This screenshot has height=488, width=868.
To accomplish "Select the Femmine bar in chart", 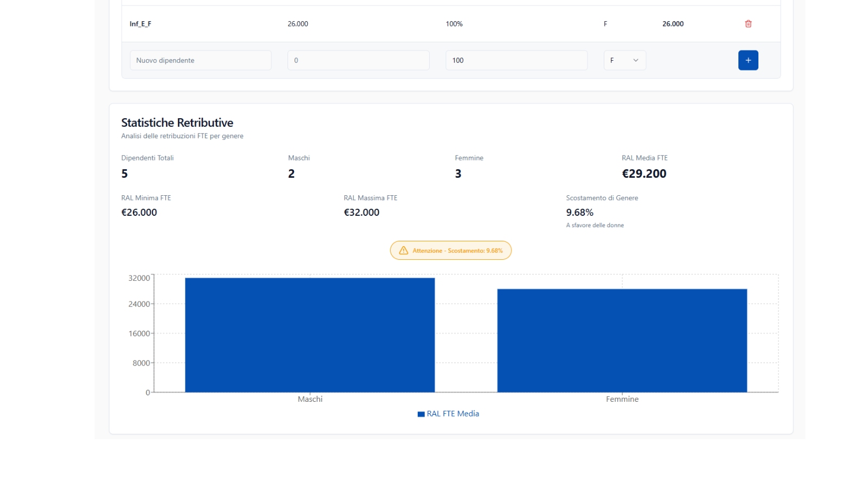I will tap(622, 341).
